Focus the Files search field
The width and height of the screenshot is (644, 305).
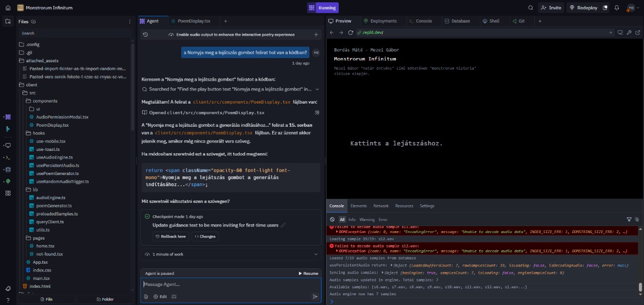coord(76,33)
